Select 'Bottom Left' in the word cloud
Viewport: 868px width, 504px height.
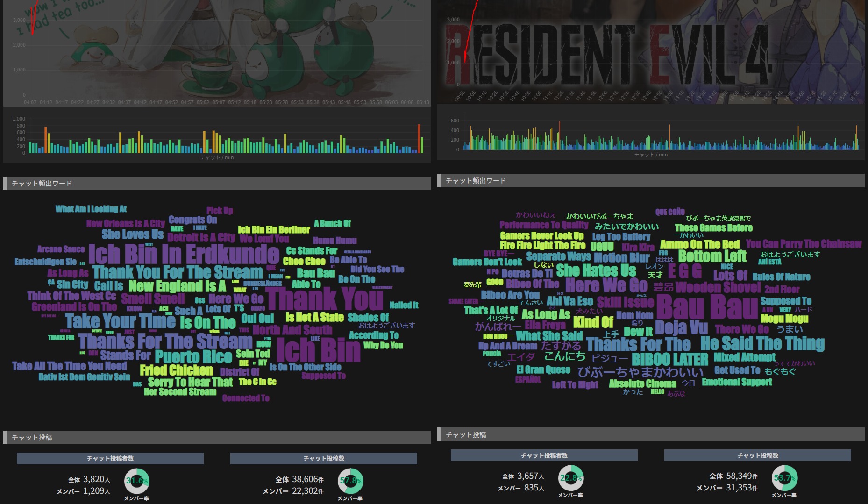point(712,256)
